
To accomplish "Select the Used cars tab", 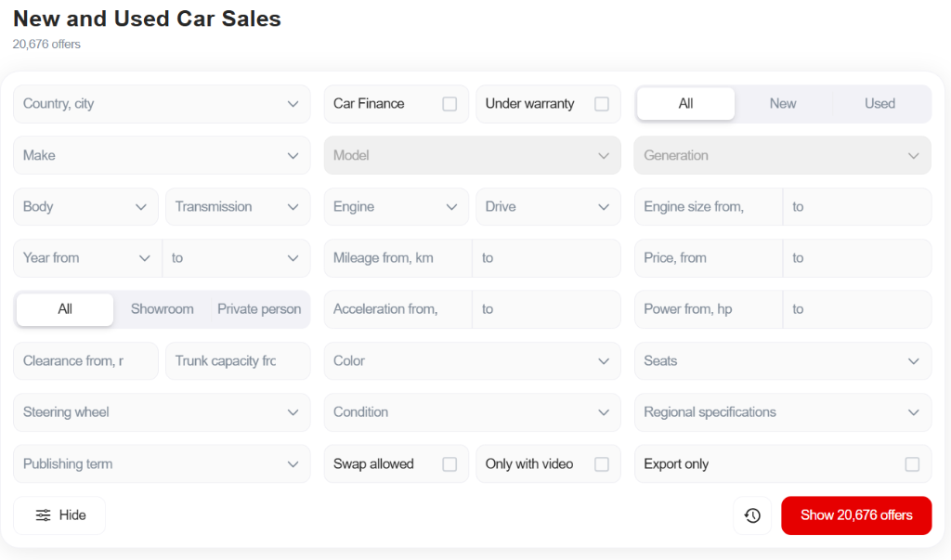I will coord(880,104).
